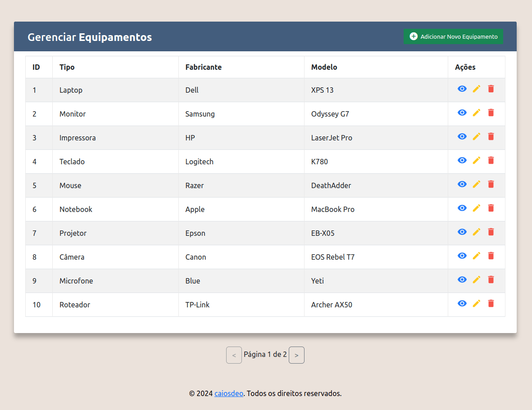Edit the TP-Link Roteador row

pyautogui.click(x=476, y=303)
